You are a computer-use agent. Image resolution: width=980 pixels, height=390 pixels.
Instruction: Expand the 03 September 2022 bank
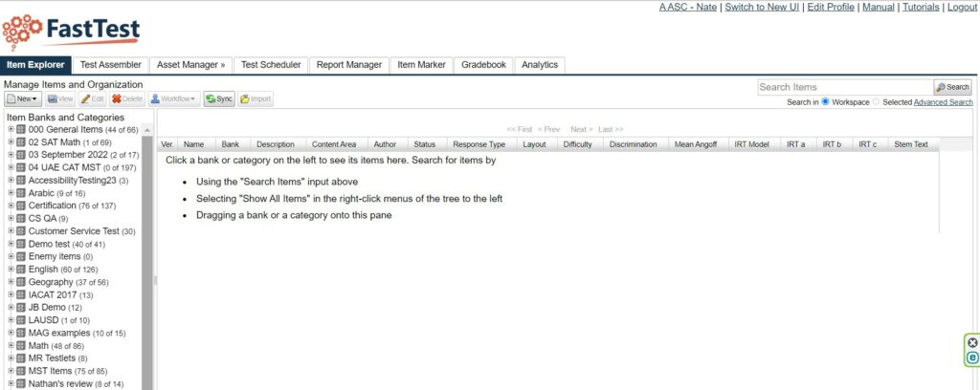tap(11, 155)
